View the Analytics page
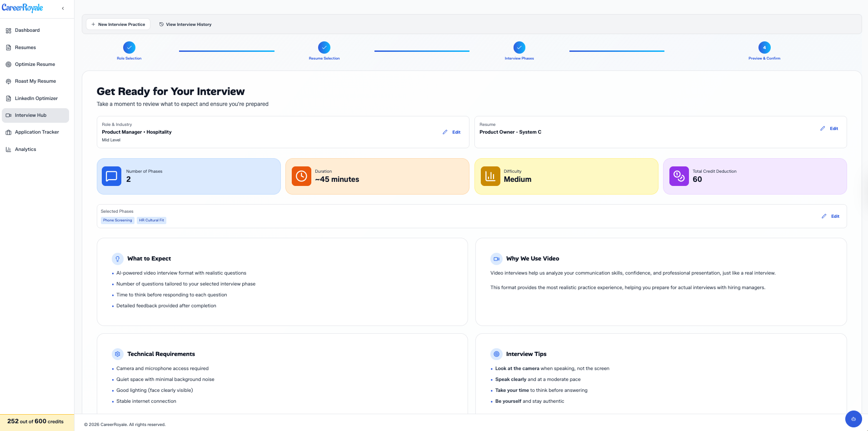Viewport: 868px width, 431px height. click(25, 149)
